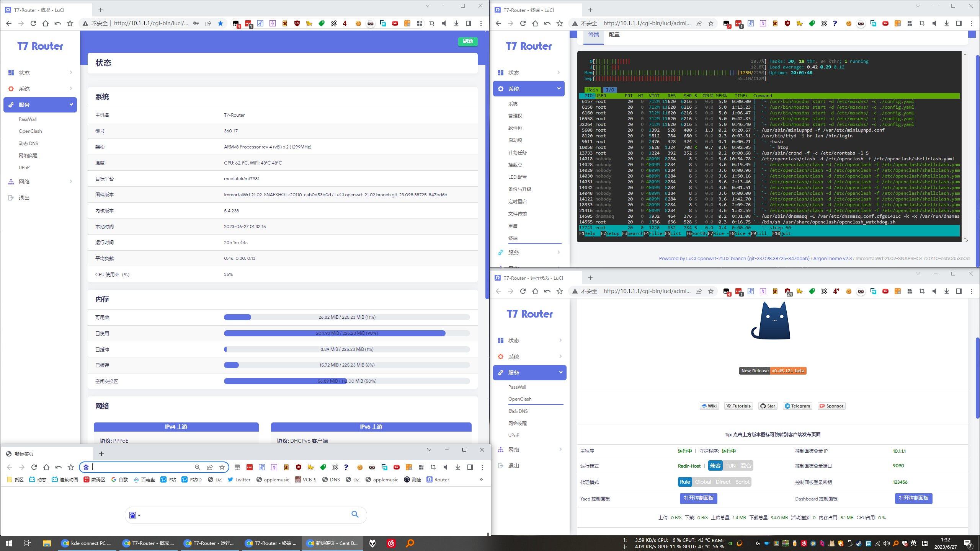This screenshot has width=980, height=551.
Task: Expand 网络 menu in overview window sidebar
Action: coord(40,182)
